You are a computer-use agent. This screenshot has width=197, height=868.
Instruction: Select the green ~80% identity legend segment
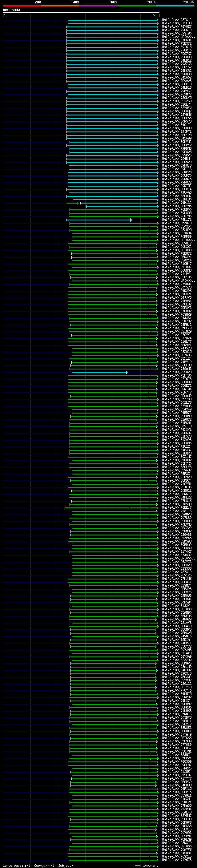click(137, 6)
